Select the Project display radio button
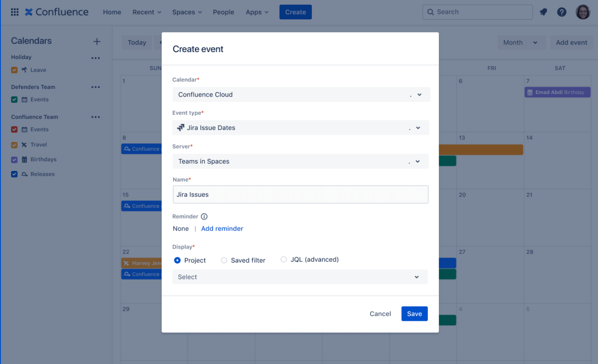Viewport: 598px width, 364px height. click(177, 260)
